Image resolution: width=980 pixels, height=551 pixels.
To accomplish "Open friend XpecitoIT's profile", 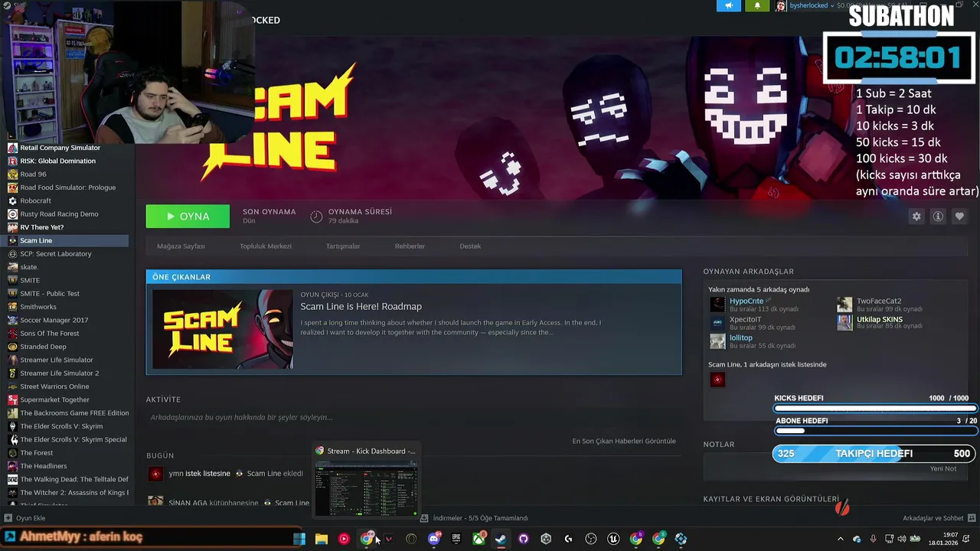I will pyautogui.click(x=745, y=319).
